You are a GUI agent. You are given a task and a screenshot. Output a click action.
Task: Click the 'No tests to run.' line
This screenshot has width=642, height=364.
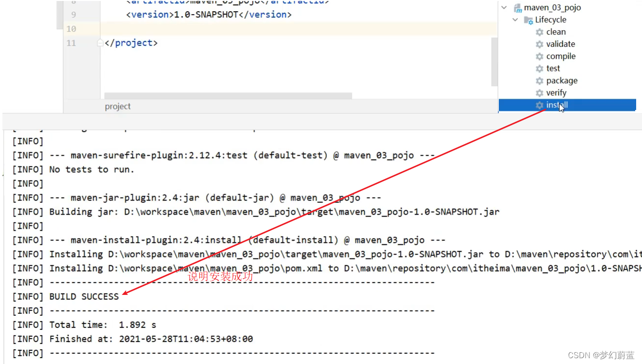pyautogui.click(x=73, y=170)
